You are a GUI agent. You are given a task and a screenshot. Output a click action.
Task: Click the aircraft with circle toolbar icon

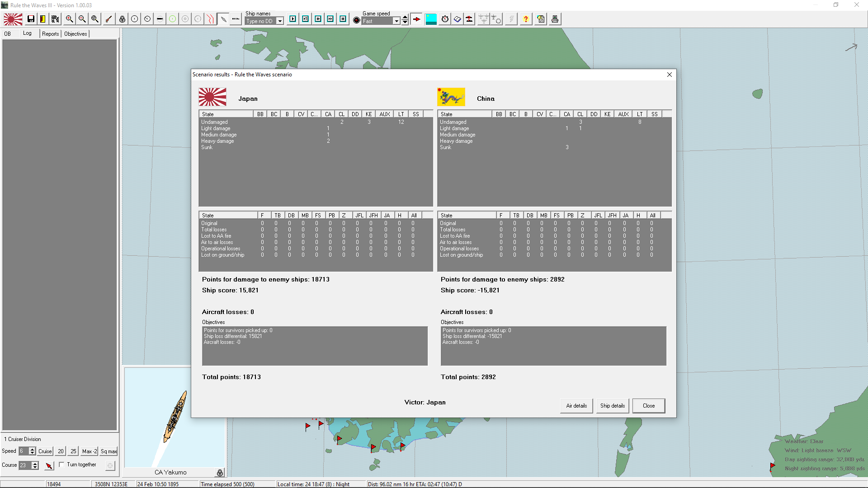[496, 19]
